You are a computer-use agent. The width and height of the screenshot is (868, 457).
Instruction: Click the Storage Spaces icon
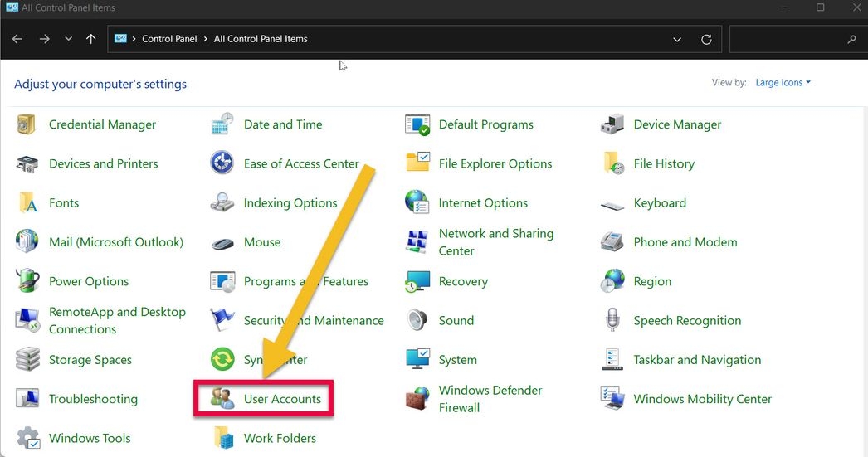click(x=27, y=360)
